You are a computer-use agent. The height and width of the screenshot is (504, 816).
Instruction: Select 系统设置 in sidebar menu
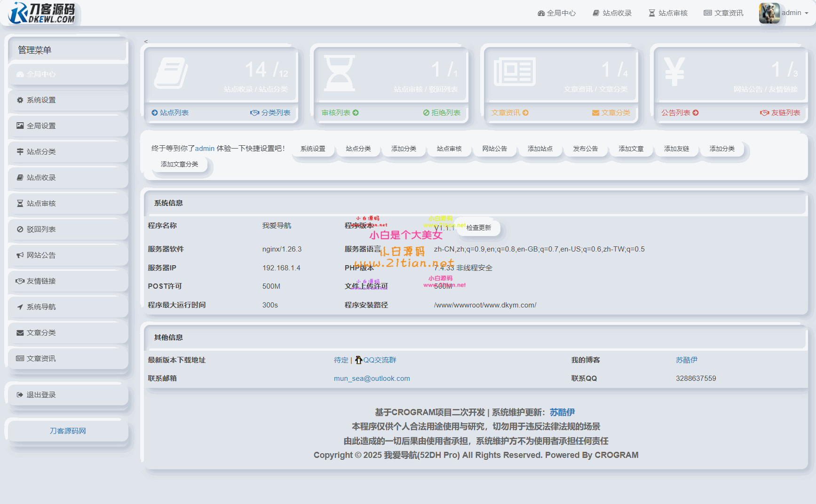tap(68, 100)
